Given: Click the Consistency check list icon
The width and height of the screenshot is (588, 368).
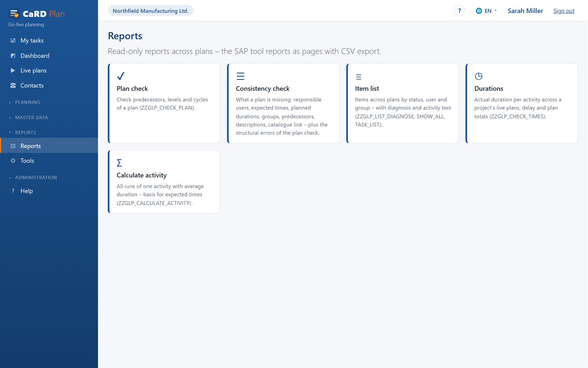Looking at the screenshot, I should click(240, 76).
